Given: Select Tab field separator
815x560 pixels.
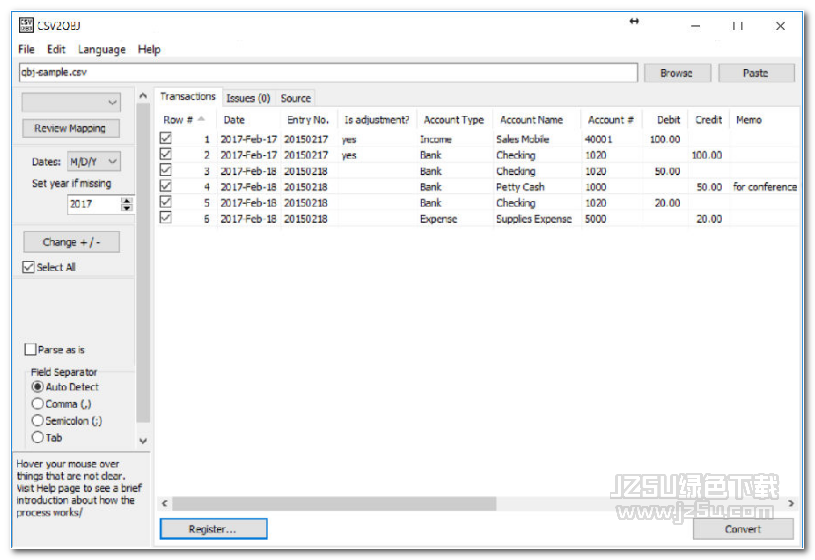Looking at the screenshot, I should [37, 437].
